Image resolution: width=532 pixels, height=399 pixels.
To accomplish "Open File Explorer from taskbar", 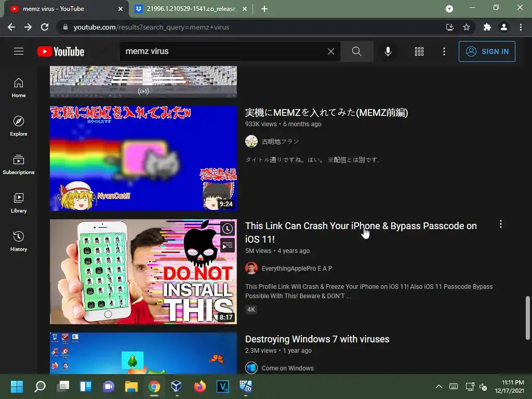I will tap(131, 386).
